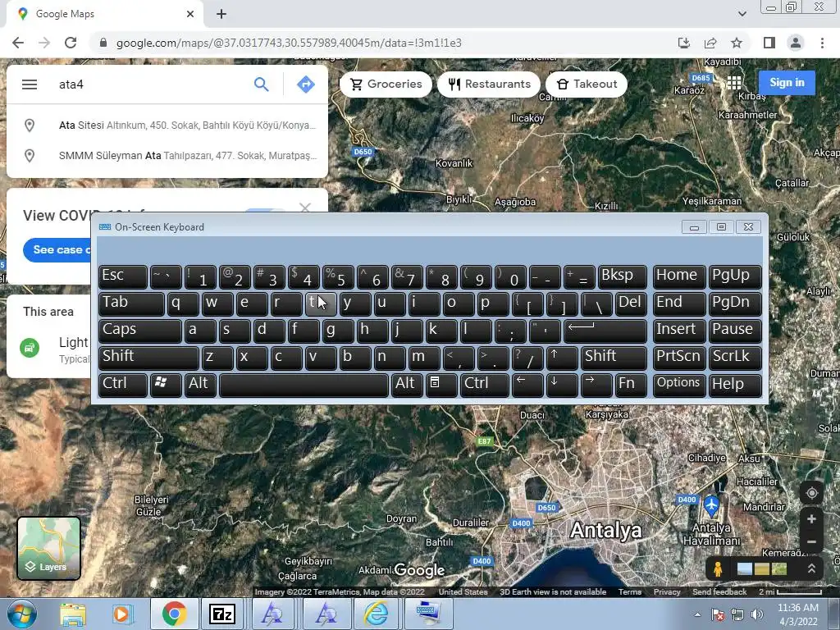Bookmark this page with the star icon
The height and width of the screenshot is (630, 840).
737,43
